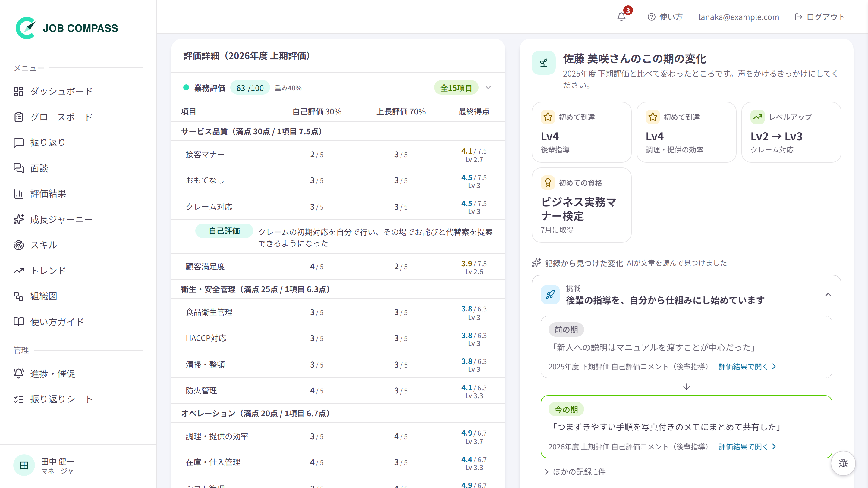Click the 全15項目 badge
The image size is (868, 488).
point(456,88)
